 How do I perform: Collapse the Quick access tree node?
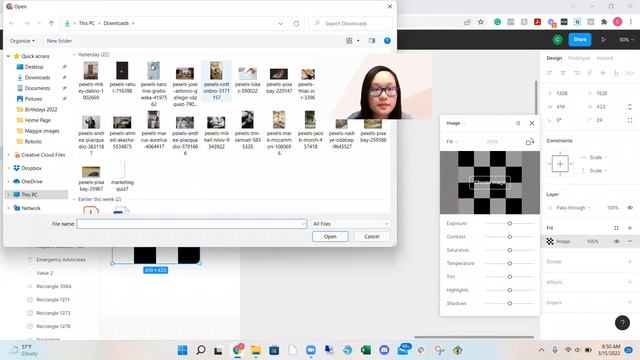pyautogui.click(x=9, y=56)
